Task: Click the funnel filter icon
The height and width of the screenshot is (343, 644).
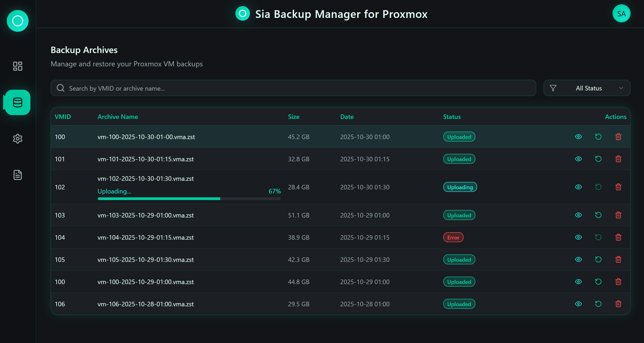Action: (x=553, y=88)
